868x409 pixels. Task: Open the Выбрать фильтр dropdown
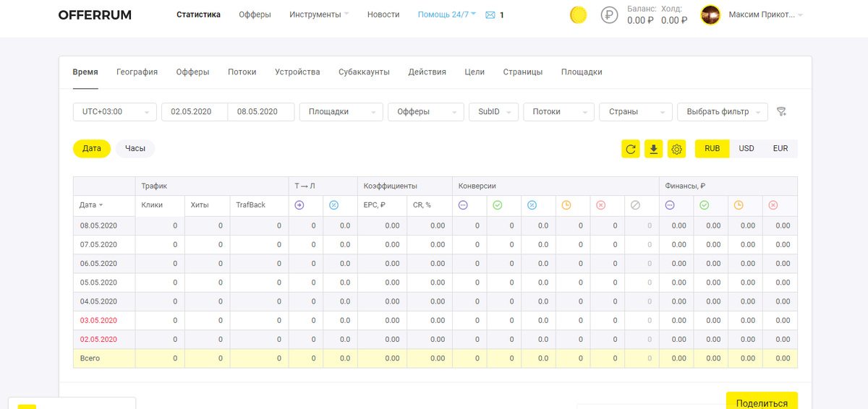pos(723,112)
